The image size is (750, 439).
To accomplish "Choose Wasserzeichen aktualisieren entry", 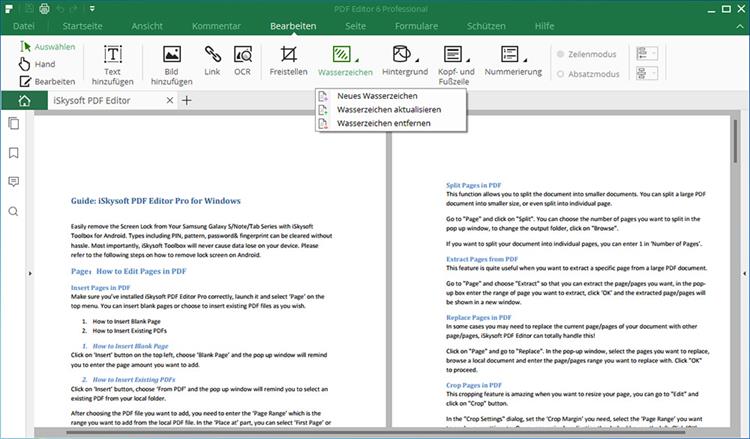I will point(391,110).
